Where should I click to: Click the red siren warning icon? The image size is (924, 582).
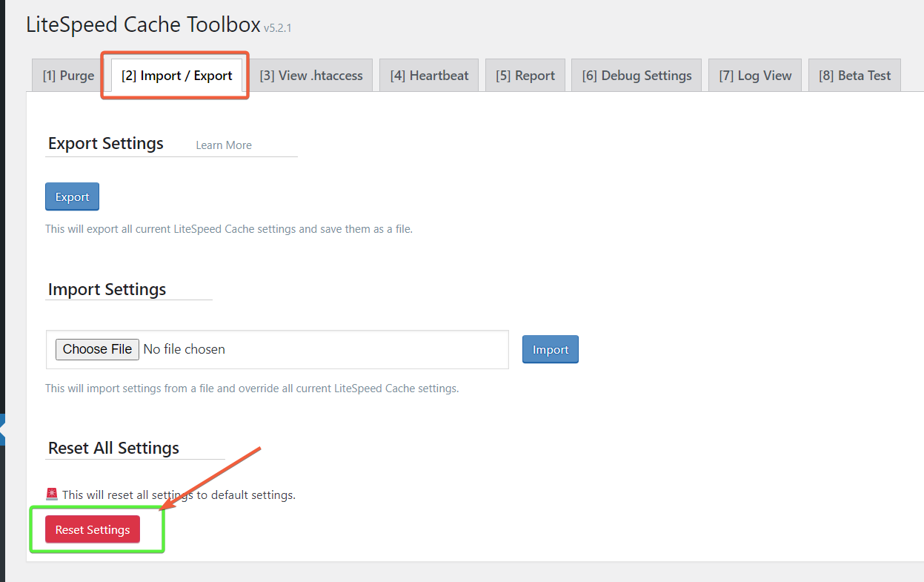click(51, 495)
